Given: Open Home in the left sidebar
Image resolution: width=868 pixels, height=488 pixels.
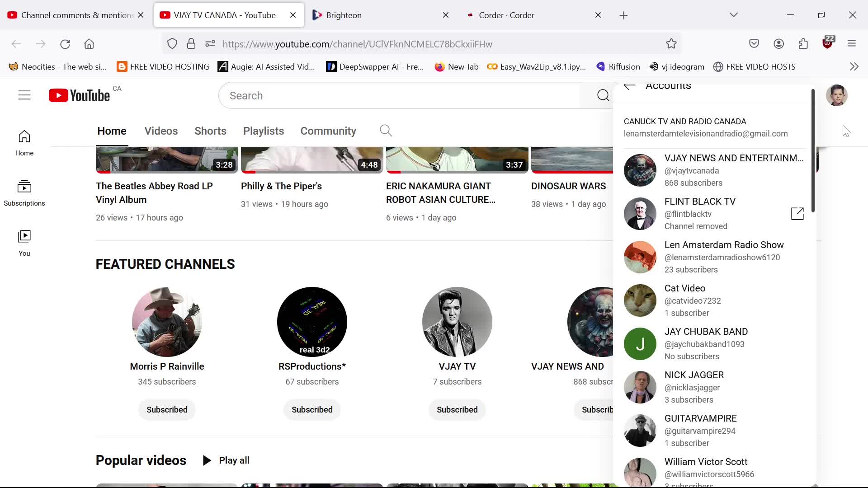Looking at the screenshot, I should pyautogui.click(x=24, y=143).
